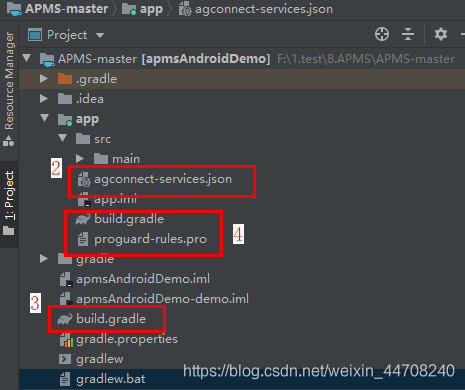Click the src folder icon
Viewport: 465px width, 390px height.
(83, 139)
